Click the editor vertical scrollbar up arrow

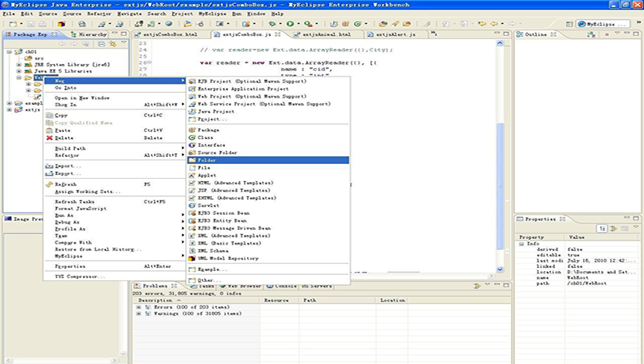point(500,45)
